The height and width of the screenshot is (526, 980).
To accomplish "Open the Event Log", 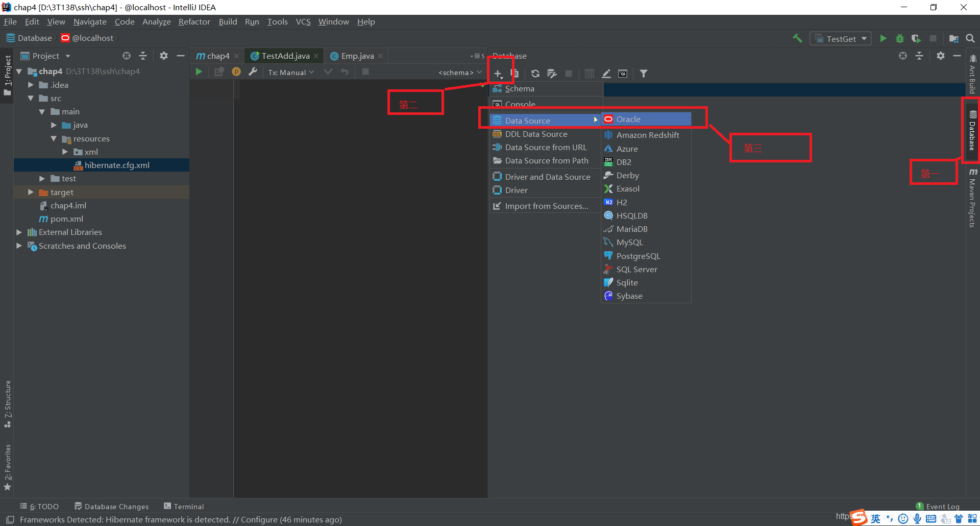I will click(x=938, y=507).
